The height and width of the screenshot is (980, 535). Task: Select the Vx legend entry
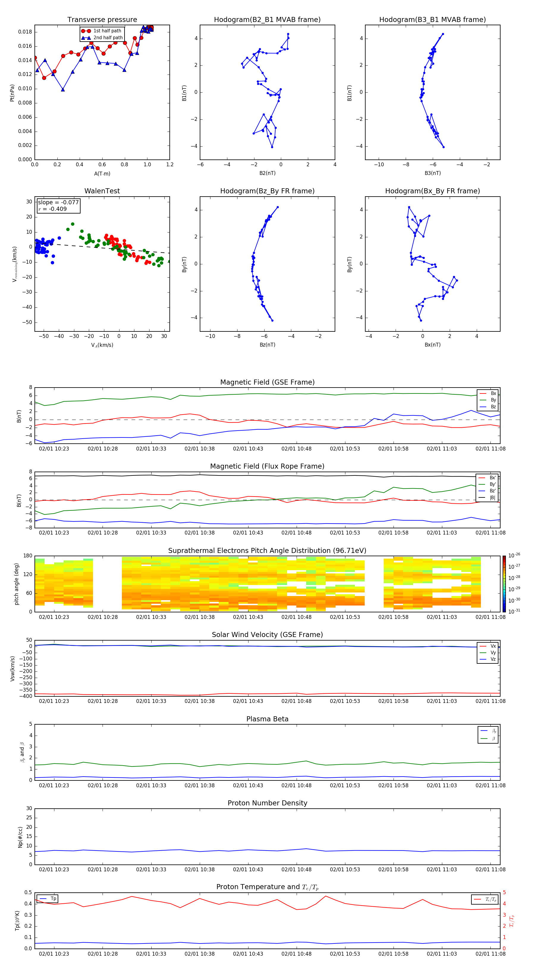(488, 647)
